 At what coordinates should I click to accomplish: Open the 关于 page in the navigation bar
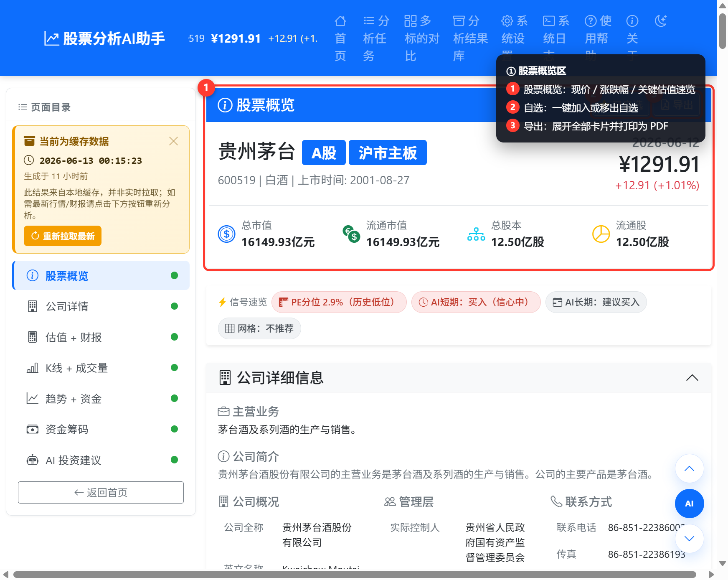632,38
